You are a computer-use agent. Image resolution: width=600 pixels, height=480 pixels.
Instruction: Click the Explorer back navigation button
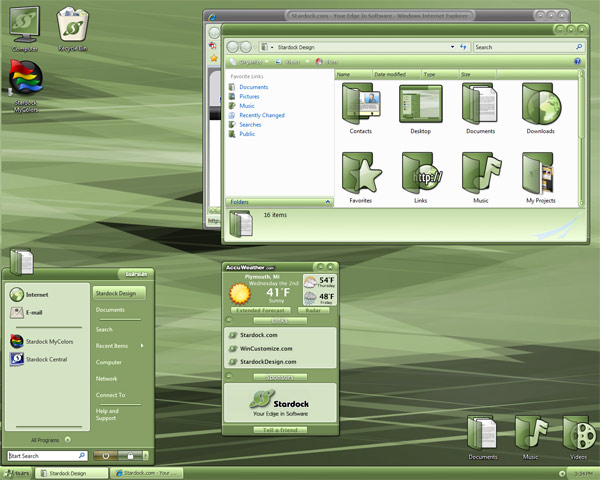(x=233, y=47)
